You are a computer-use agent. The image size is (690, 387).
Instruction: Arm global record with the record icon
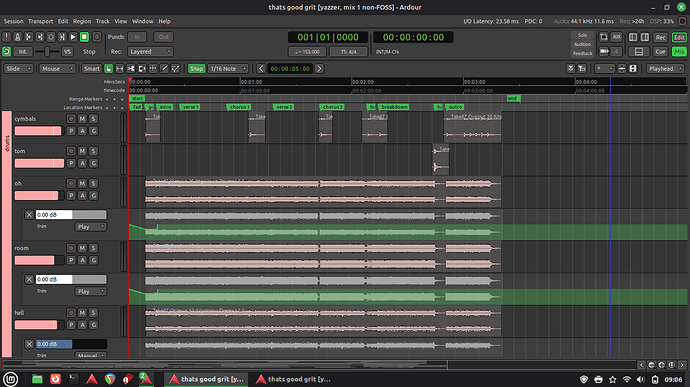[x=97, y=37]
